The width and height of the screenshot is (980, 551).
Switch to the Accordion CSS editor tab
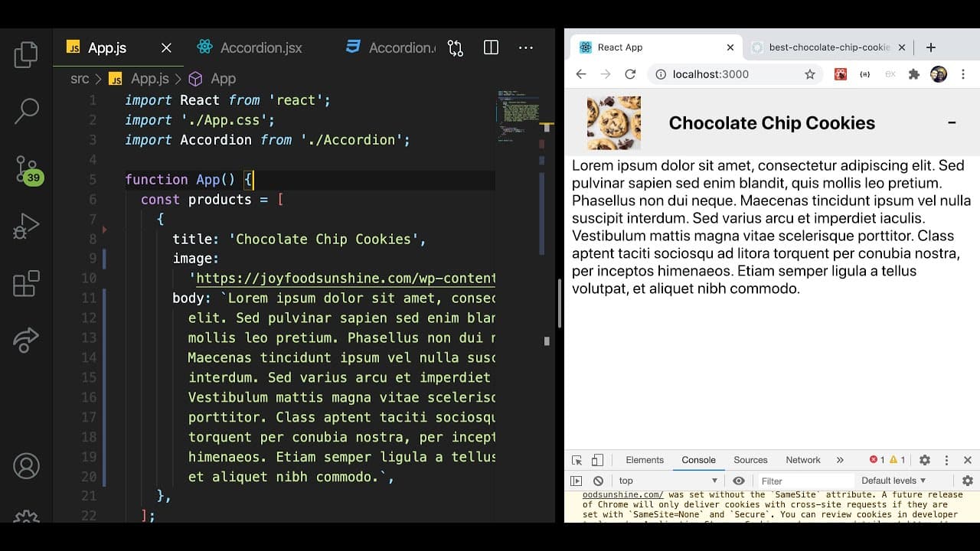(x=390, y=47)
